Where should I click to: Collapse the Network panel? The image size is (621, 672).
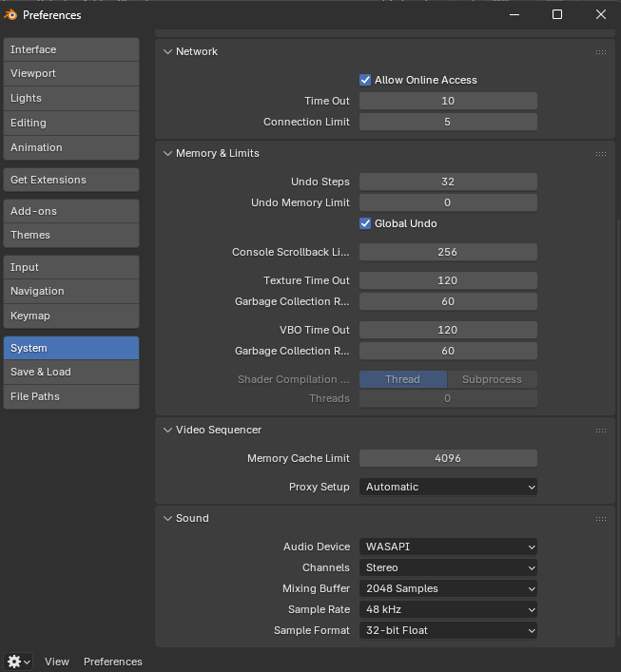pyautogui.click(x=167, y=51)
